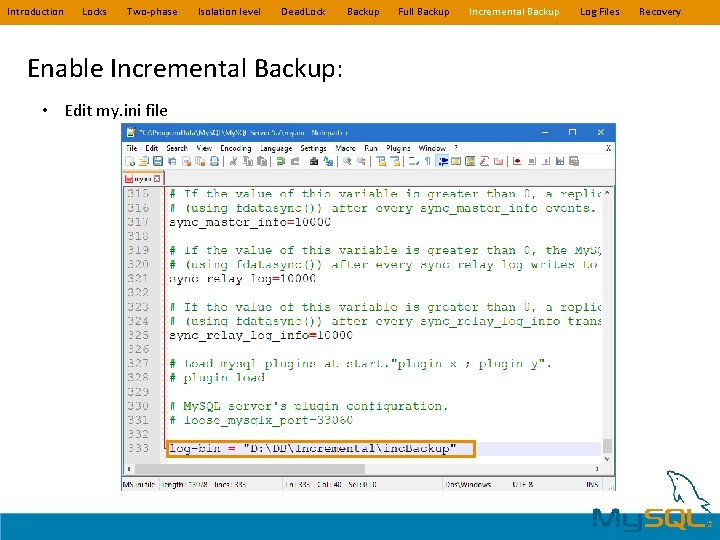This screenshot has height=540, width=720.
Task: Click the Redo toolbar icon
Action: click(x=295, y=161)
